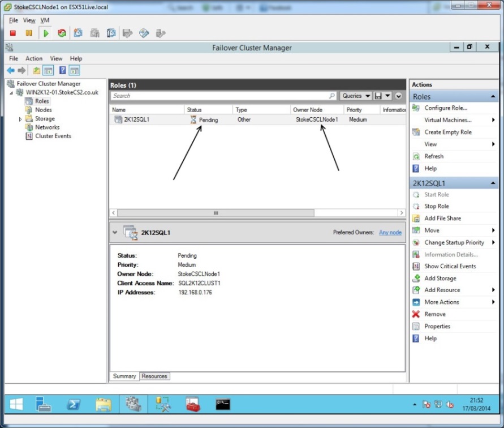Open the command prompt taskbar icon
504x428 pixels.
click(223, 405)
